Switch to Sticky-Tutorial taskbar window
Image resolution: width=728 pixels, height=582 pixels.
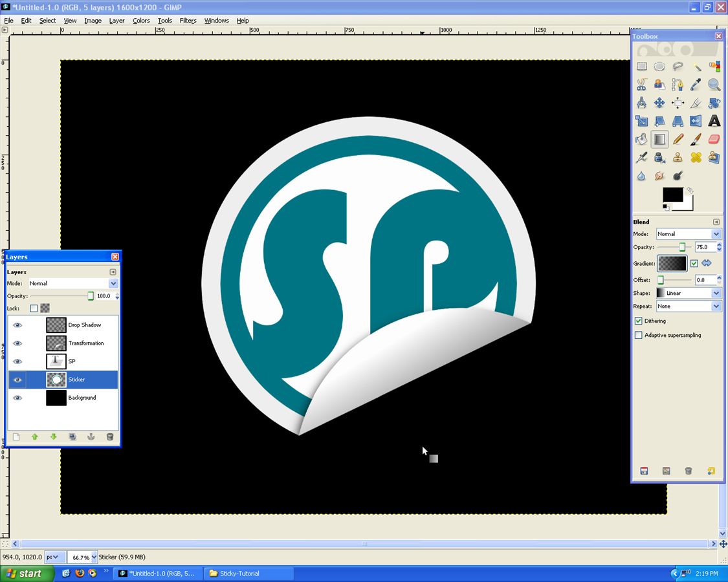pos(249,573)
